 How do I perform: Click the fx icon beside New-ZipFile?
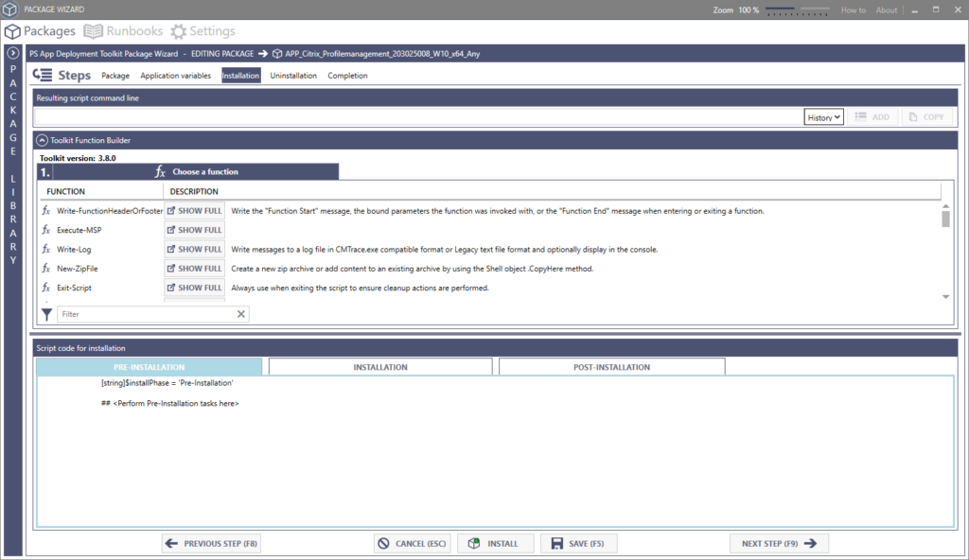[46, 269]
